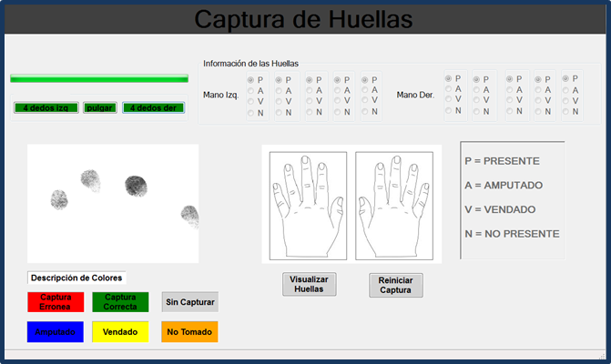Click the left hand outline diagram
The image size is (611, 364).
(x=308, y=206)
